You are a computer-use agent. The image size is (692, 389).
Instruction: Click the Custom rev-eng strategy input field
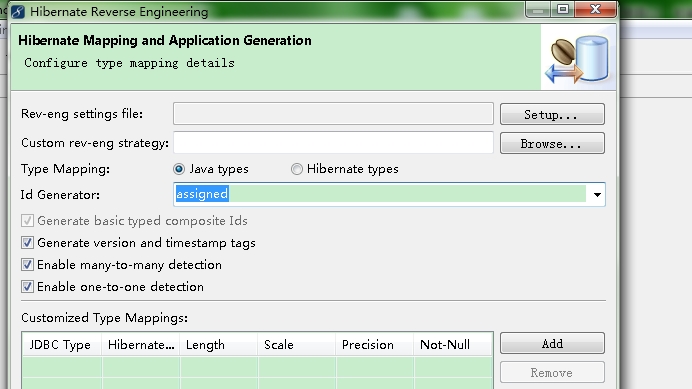click(333, 143)
